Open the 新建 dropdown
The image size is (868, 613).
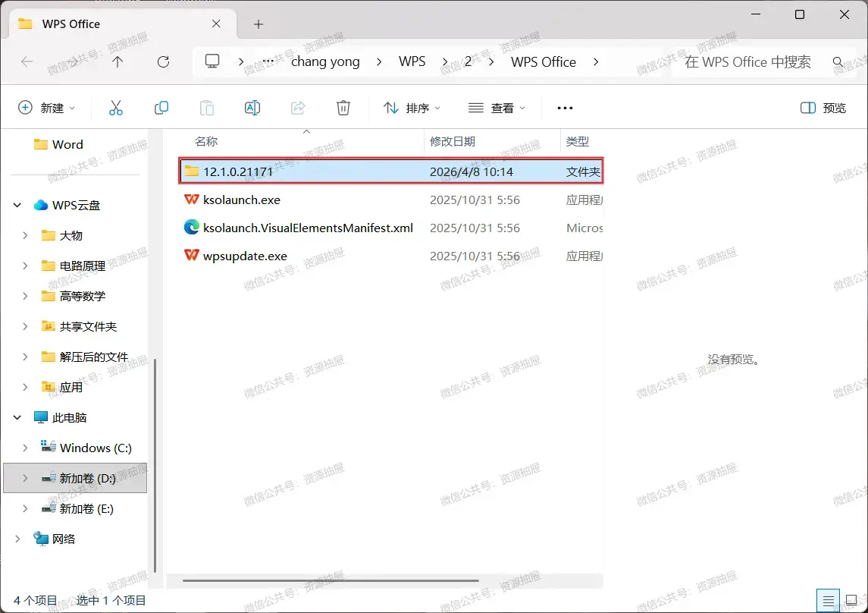pos(46,108)
